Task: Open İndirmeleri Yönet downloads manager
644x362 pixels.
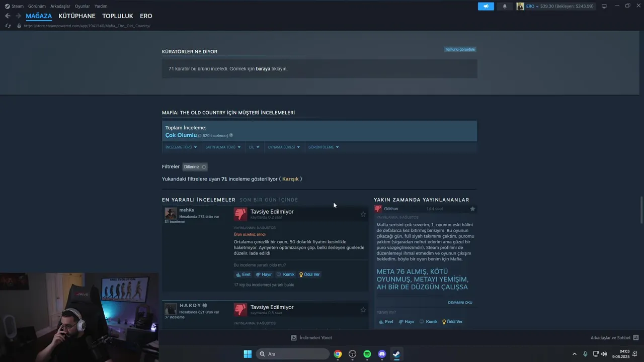Action: [311, 338]
